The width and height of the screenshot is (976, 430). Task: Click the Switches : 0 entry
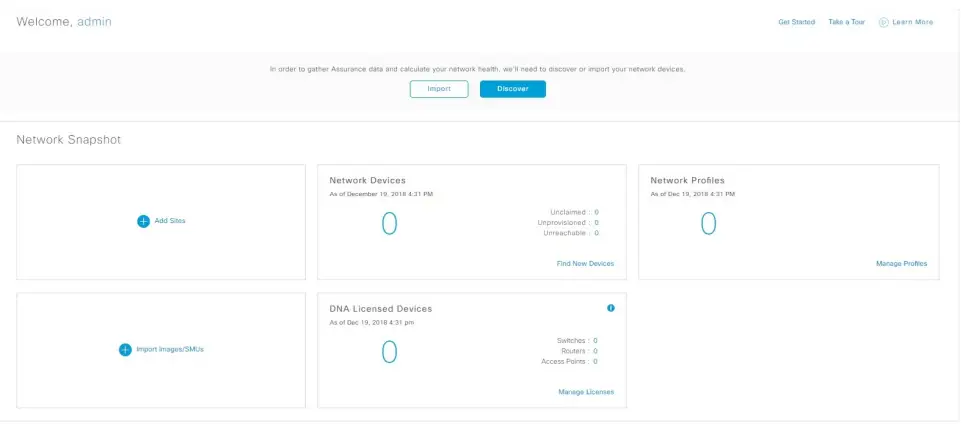click(577, 341)
